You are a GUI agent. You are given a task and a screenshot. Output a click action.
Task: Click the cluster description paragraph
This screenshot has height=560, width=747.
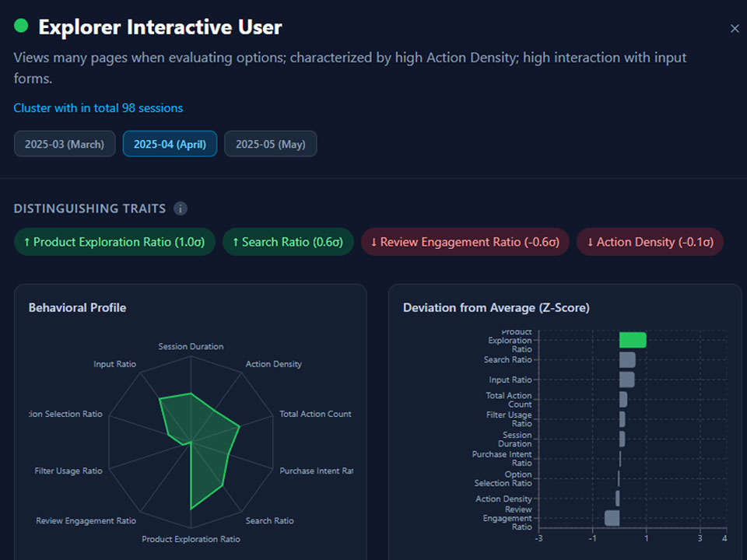(349, 68)
